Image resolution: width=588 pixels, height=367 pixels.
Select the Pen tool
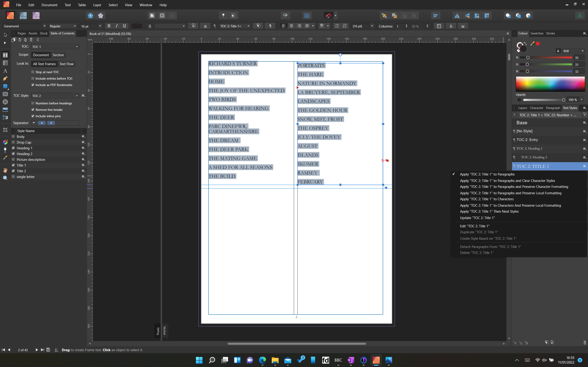tap(5, 78)
